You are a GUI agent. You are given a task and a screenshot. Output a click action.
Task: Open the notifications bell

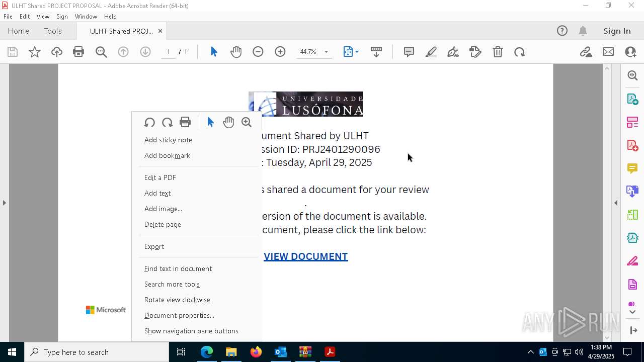tap(583, 31)
